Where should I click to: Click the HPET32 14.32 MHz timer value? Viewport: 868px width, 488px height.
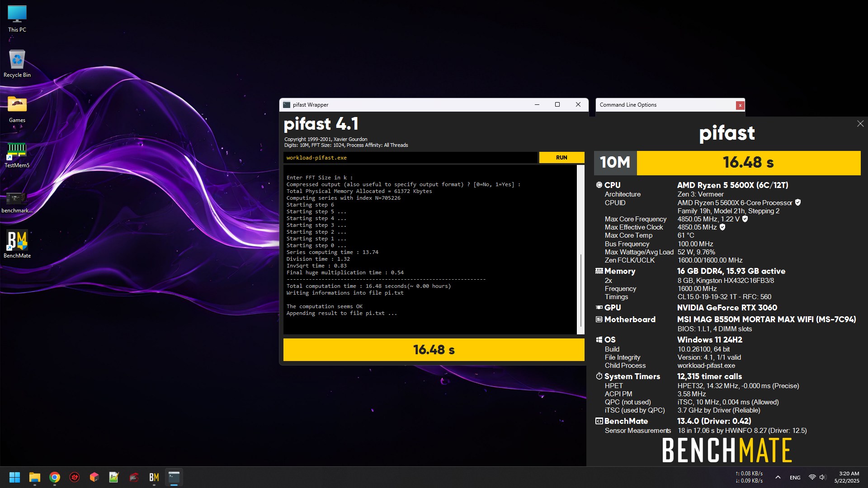[x=738, y=386]
